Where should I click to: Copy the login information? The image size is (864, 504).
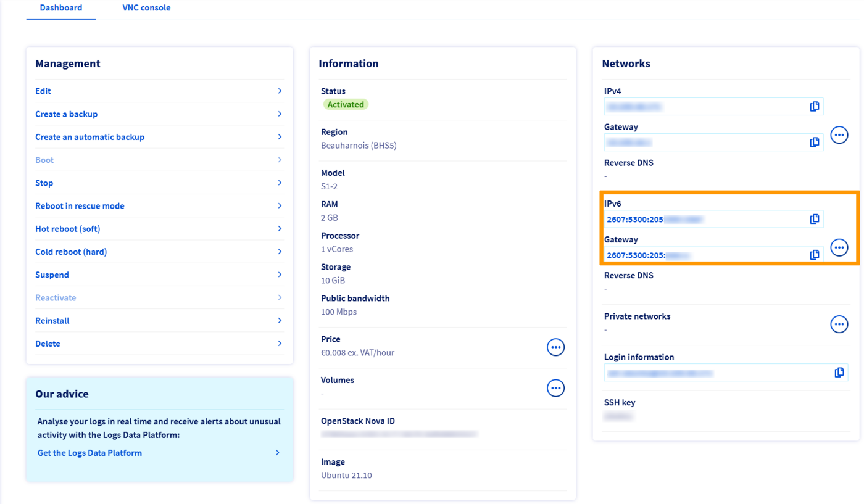point(839,373)
